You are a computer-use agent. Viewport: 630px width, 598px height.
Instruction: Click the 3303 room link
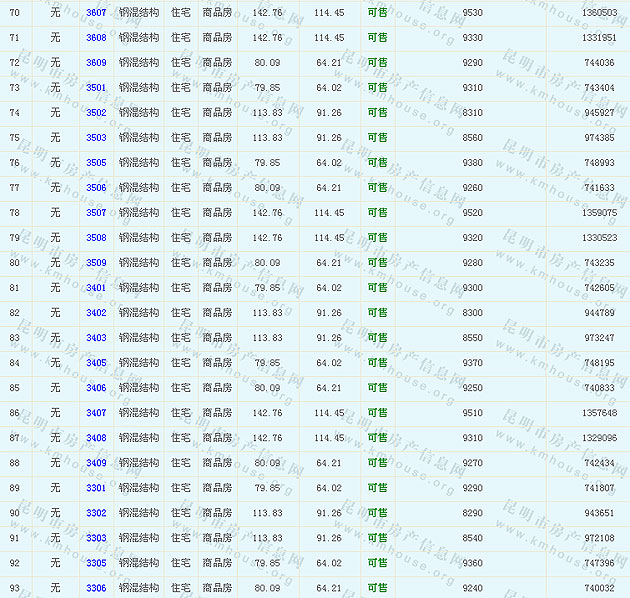pos(96,538)
